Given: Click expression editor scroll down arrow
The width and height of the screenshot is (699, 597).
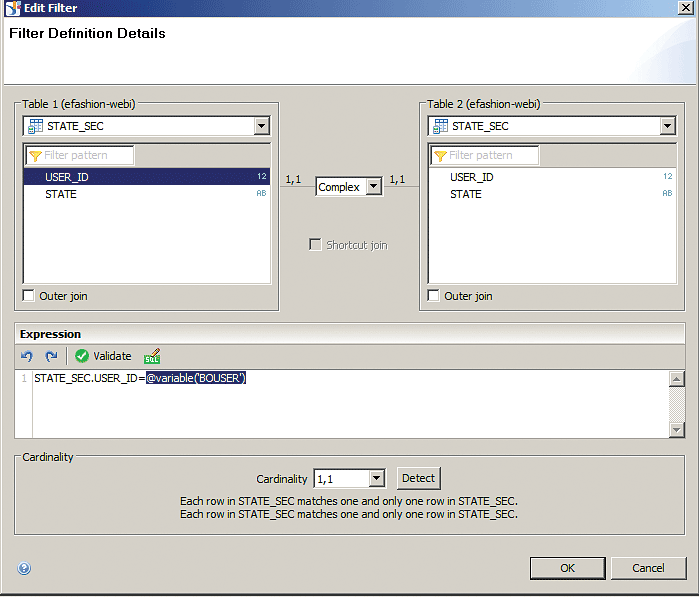Looking at the screenshot, I should tap(677, 430).
